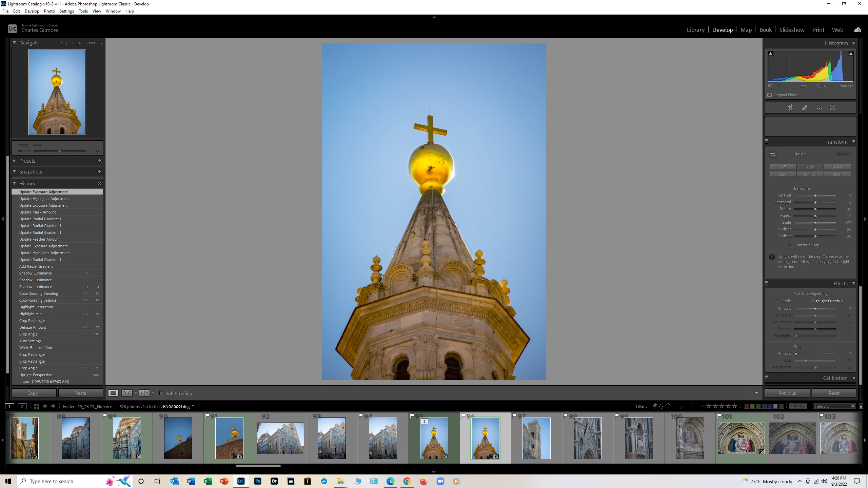
Task: Switch to the Library module
Action: click(695, 30)
